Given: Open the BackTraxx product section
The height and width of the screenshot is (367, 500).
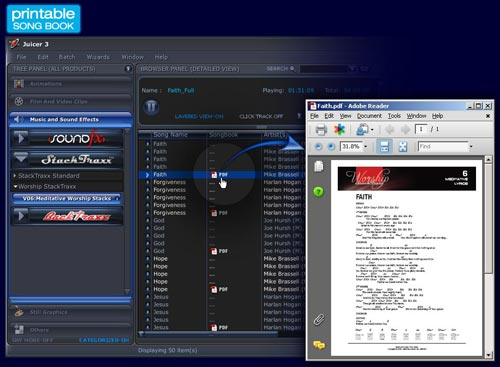Looking at the screenshot, I should [x=67, y=216].
